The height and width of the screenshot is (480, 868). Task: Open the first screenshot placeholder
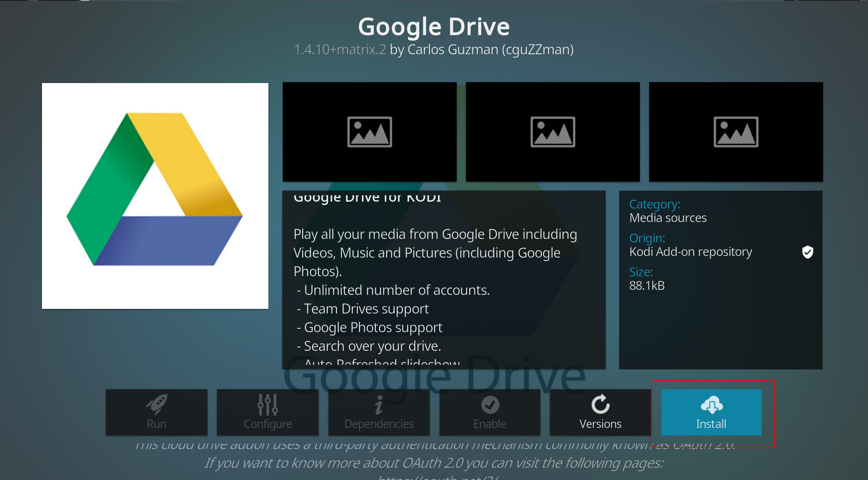[x=369, y=132]
